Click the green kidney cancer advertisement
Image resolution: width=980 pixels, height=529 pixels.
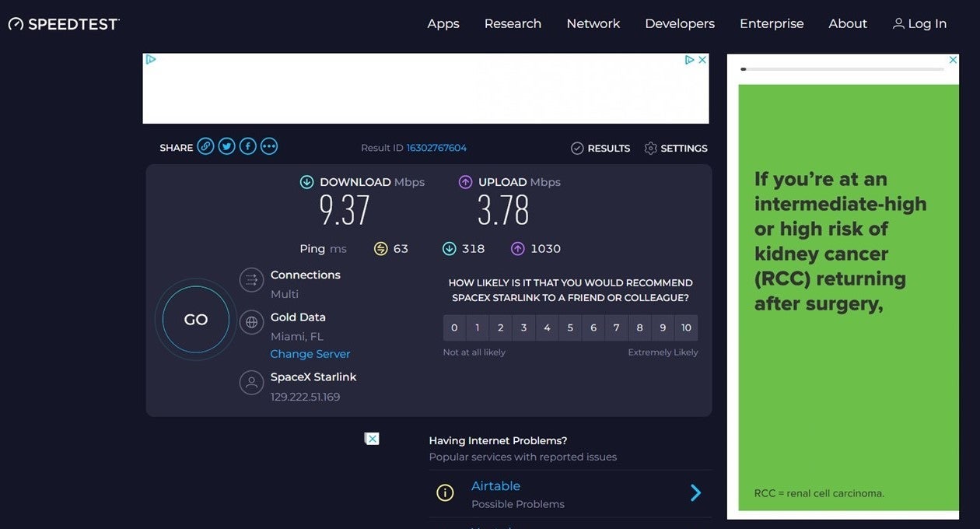pyautogui.click(x=849, y=297)
